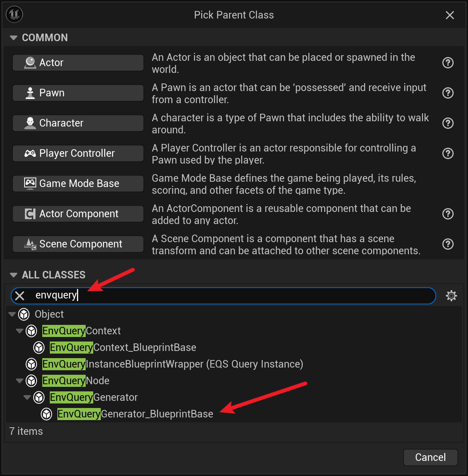Open help for Actor Component class
Screen dimensions: 468x476
coord(448,214)
